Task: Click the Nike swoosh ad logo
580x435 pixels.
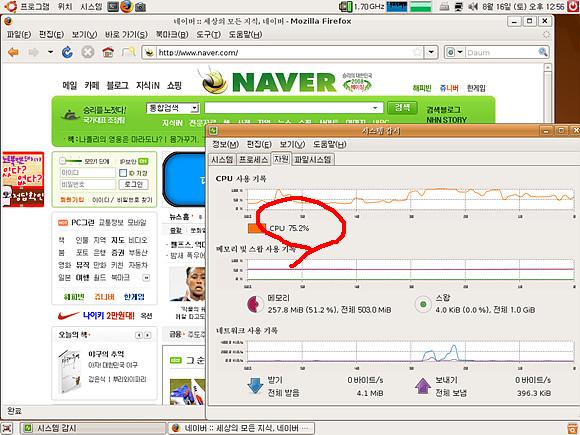Action: [68, 316]
